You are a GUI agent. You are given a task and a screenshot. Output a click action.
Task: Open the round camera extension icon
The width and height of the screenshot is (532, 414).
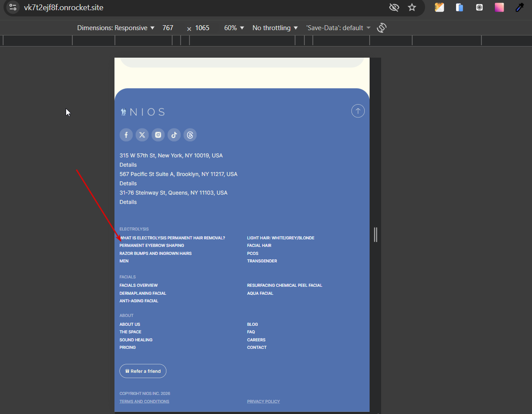[479, 8]
